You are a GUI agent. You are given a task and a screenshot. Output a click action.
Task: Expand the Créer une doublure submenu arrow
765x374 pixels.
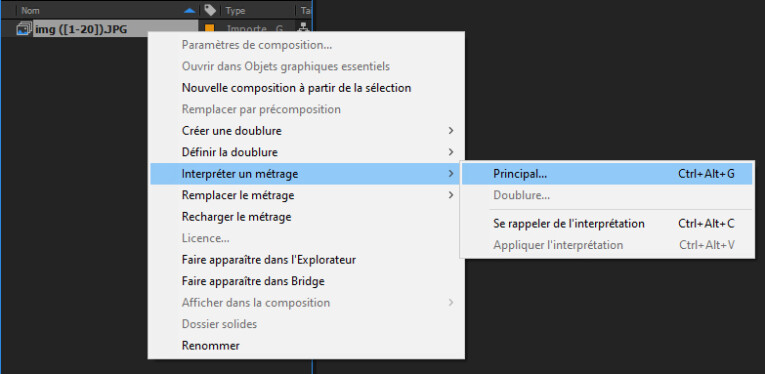point(451,131)
